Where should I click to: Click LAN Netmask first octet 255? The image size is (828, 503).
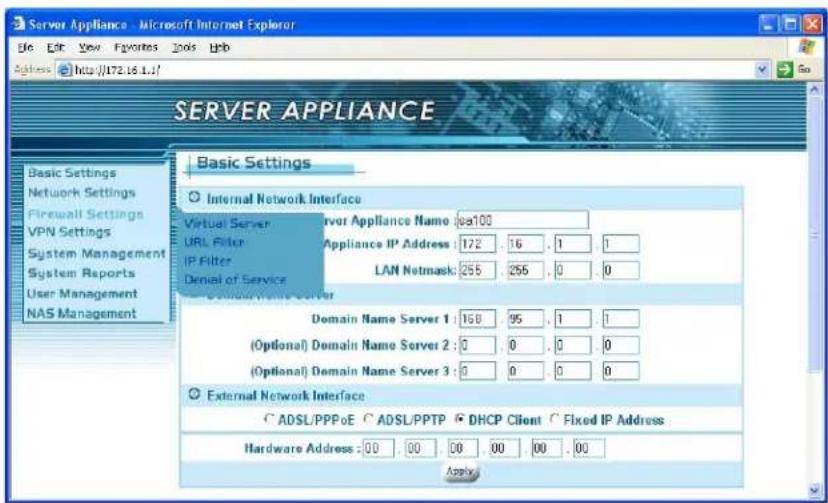point(477,270)
